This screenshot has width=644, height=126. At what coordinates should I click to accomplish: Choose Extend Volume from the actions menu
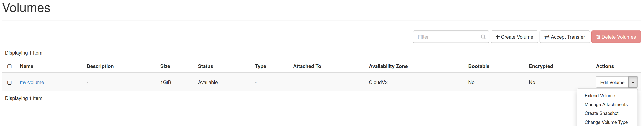(x=599, y=96)
